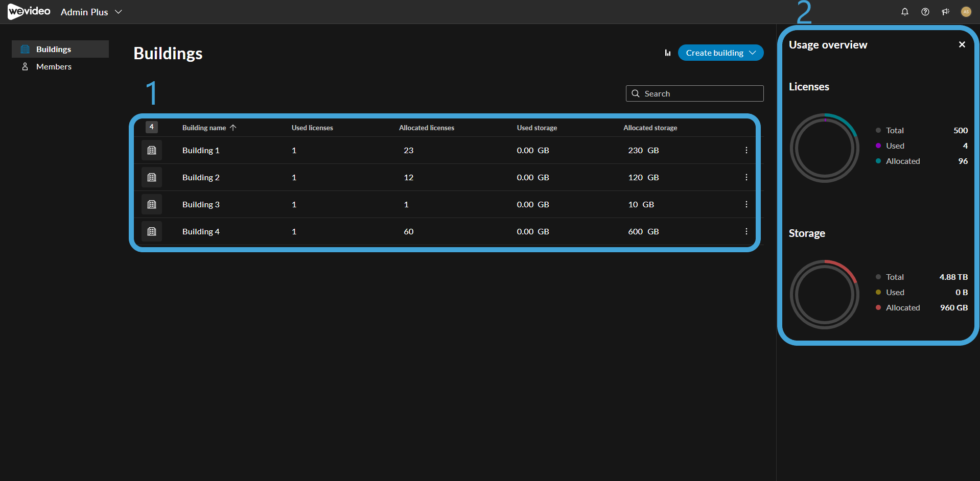Viewport: 980px width, 481px height.
Task: Click Storage Used value 0 B
Action: pyautogui.click(x=962, y=292)
